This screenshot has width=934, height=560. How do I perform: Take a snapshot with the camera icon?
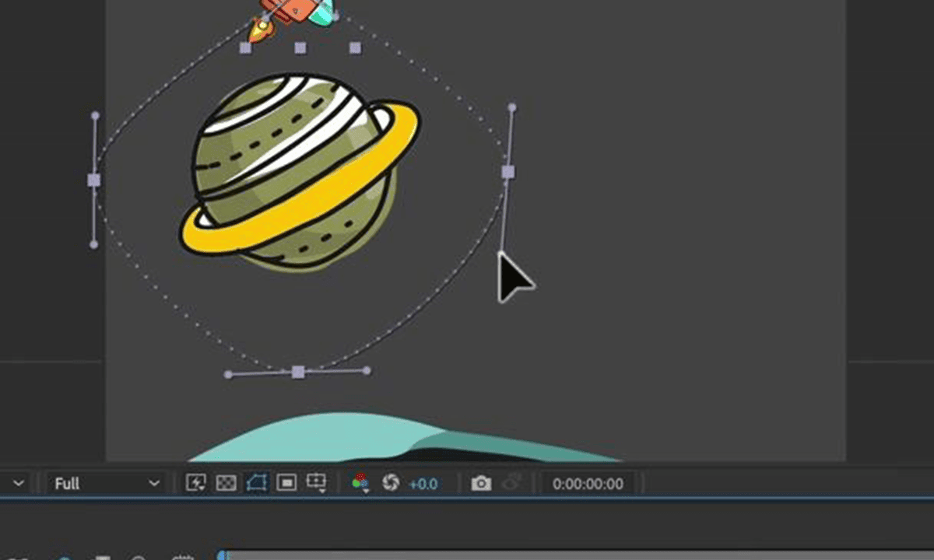481,483
